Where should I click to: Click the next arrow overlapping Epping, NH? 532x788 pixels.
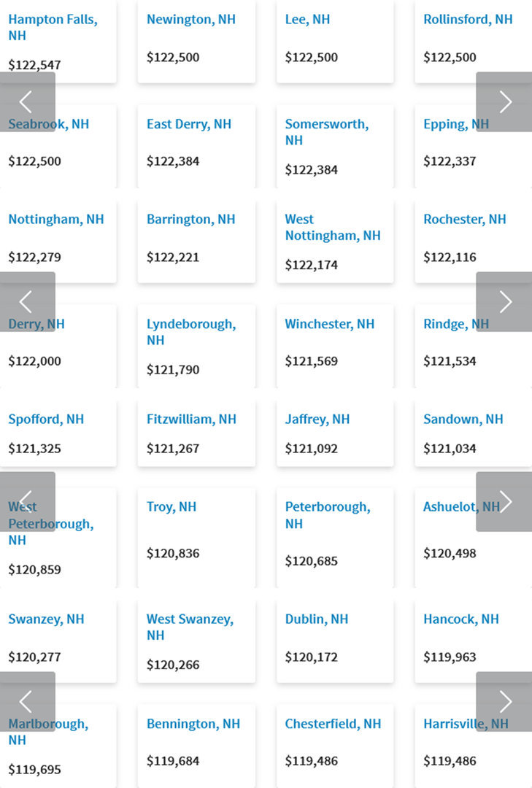pyautogui.click(x=504, y=102)
